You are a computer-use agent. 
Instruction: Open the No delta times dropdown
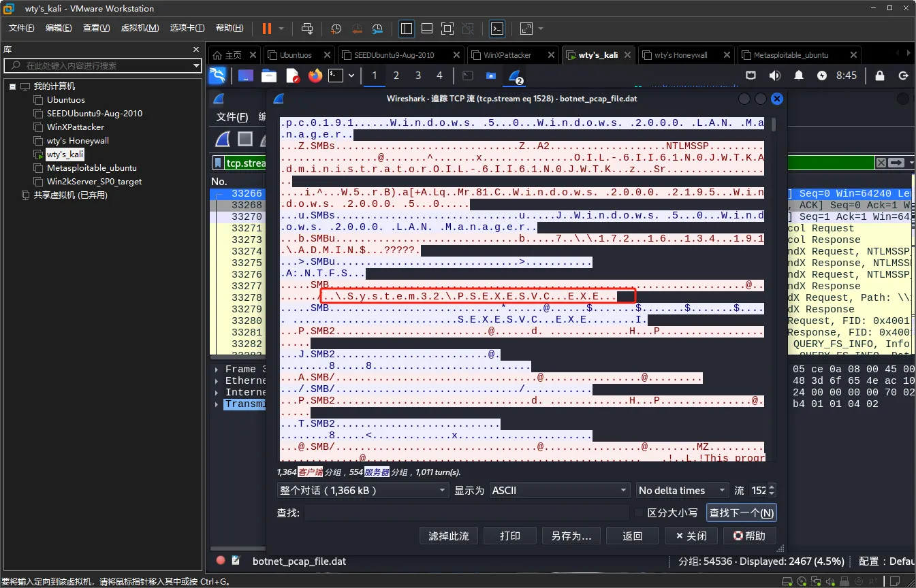pyautogui.click(x=682, y=490)
